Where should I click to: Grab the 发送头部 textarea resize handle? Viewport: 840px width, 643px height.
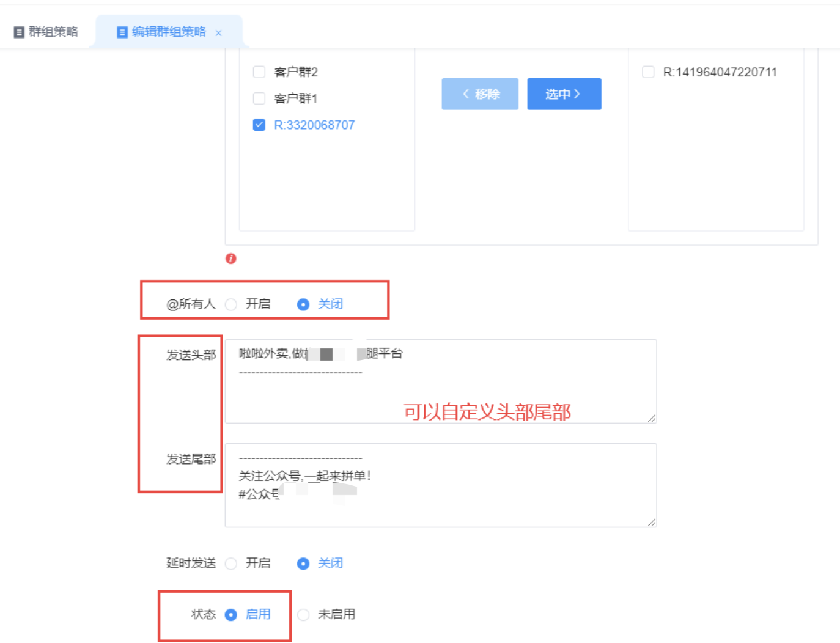(x=652, y=418)
